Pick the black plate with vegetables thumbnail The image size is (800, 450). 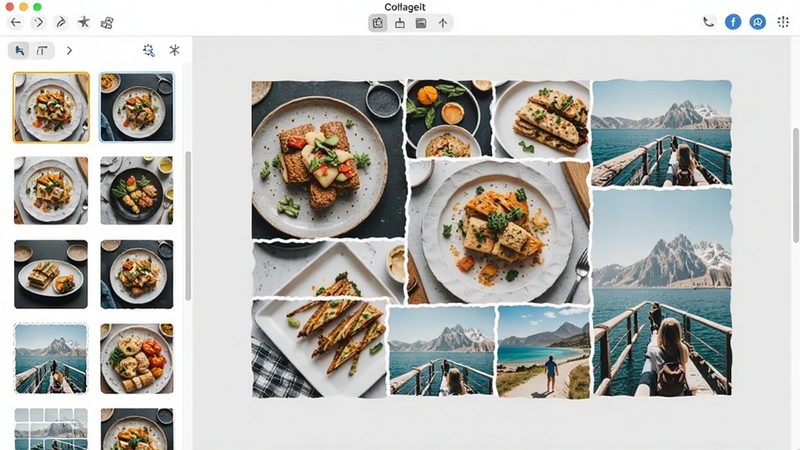(136, 190)
